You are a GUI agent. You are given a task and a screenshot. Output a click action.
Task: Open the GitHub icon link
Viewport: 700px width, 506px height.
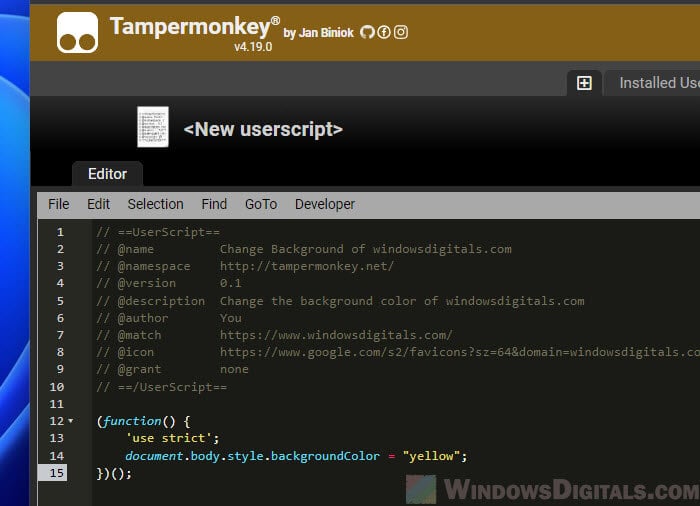coord(367,32)
